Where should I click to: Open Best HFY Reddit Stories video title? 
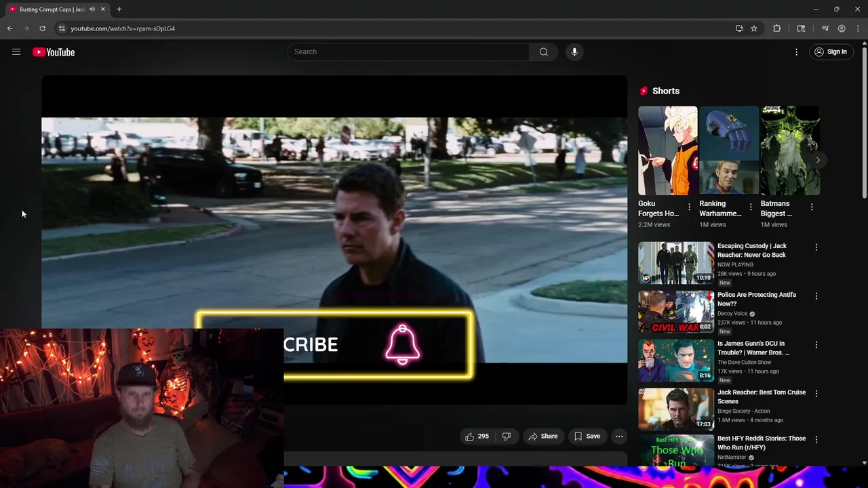click(x=762, y=443)
